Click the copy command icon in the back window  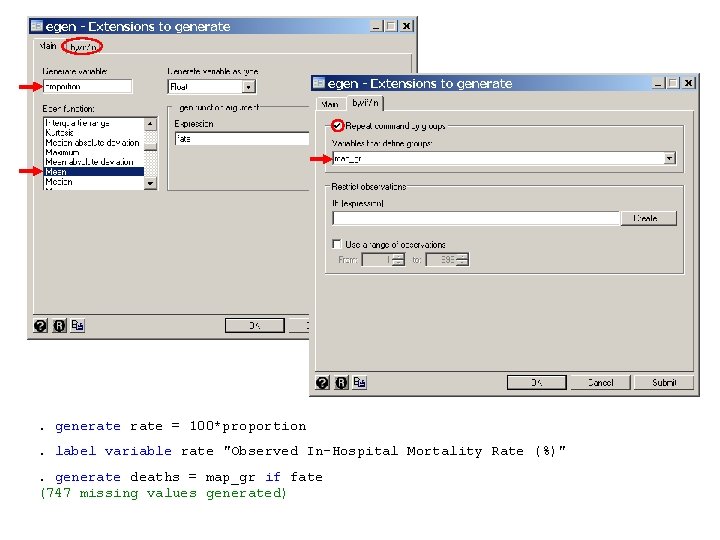coord(78,326)
